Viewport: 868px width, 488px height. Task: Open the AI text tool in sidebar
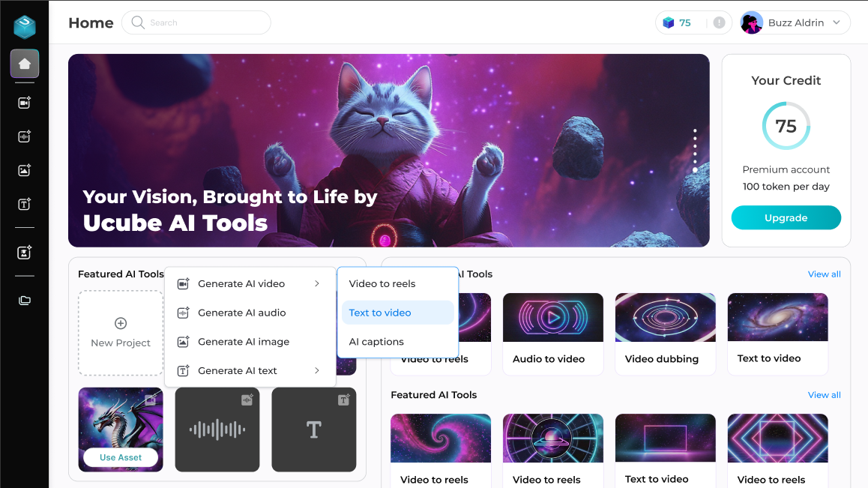[x=25, y=204]
